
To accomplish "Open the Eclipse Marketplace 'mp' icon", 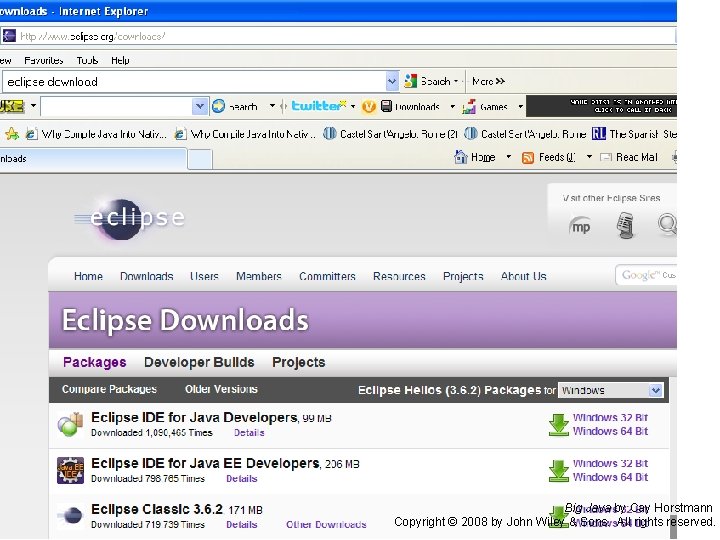I will (579, 226).
